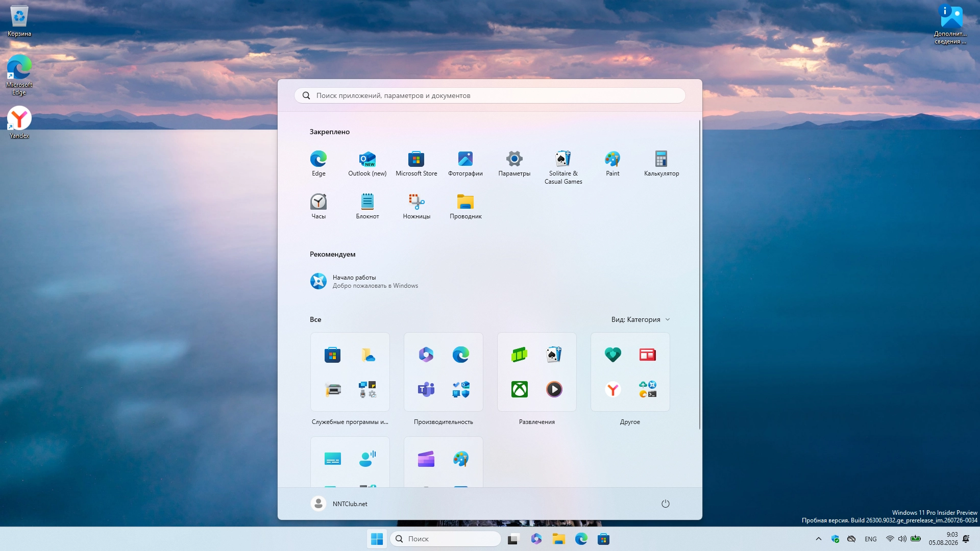Open clock and date 9:03 flyout

[x=943, y=539]
